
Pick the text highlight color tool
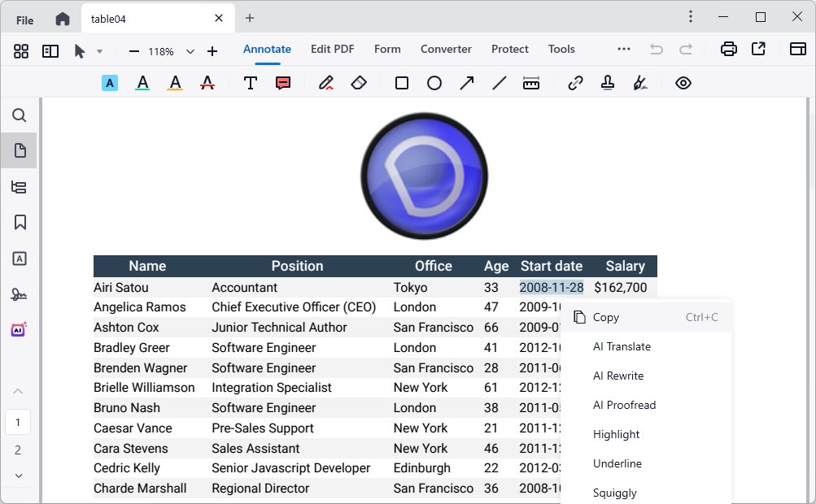[x=110, y=83]
